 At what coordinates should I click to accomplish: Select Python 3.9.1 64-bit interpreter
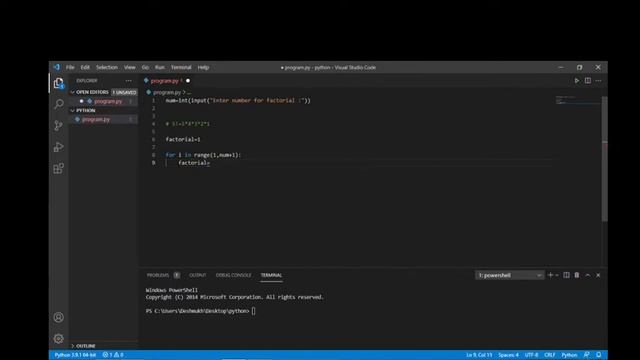(75, 355)
